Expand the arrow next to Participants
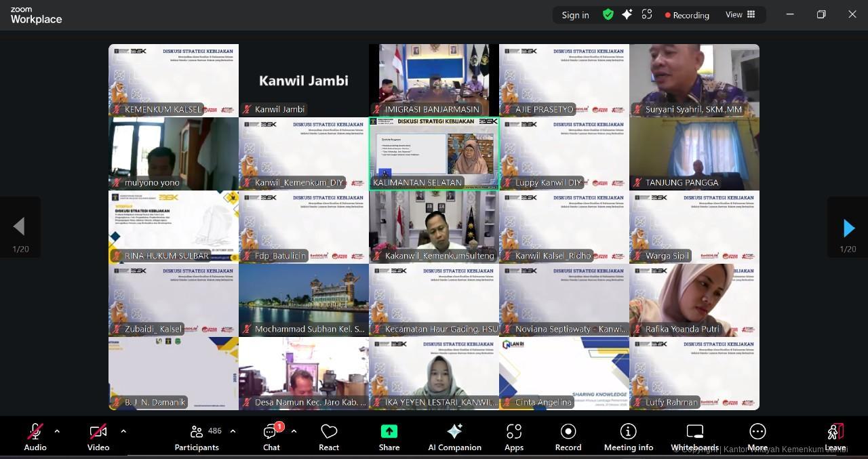This screenshot has width=868, height=459. click(233, 431)
